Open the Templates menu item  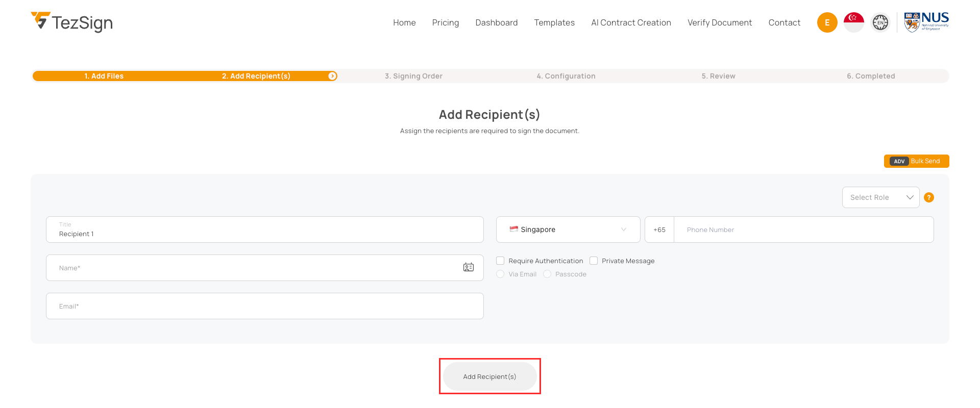click(554, 22)
